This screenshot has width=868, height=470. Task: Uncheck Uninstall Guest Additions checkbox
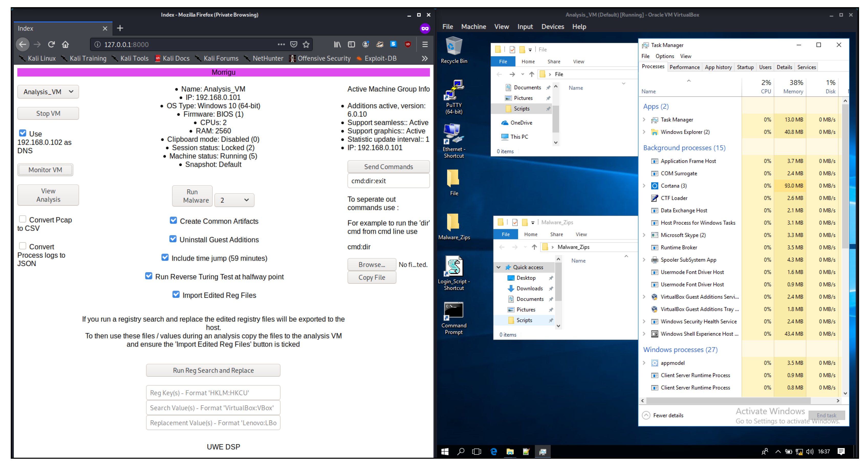[173, 239]
